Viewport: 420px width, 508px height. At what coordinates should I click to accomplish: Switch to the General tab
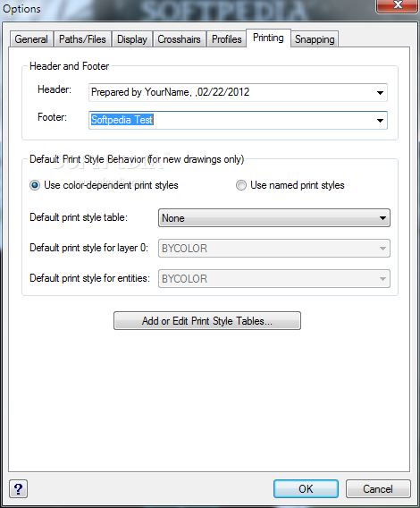tap(31, 39)
